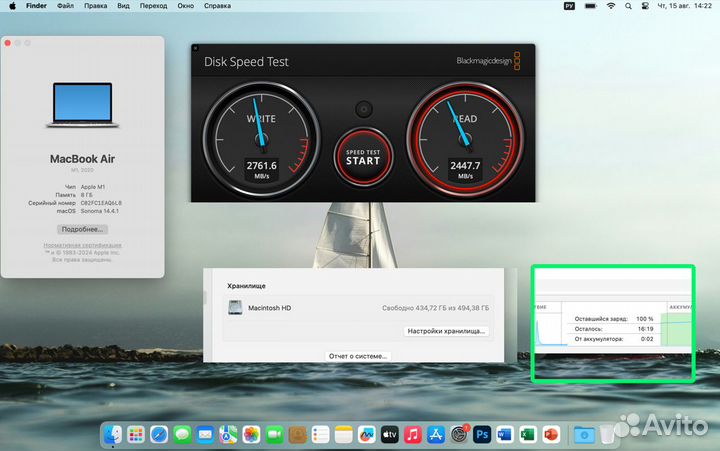Select the От аккумулятора 0:02 row
Image resolution: width=720 pixels, height=451 pixels.
pos(614,339)
